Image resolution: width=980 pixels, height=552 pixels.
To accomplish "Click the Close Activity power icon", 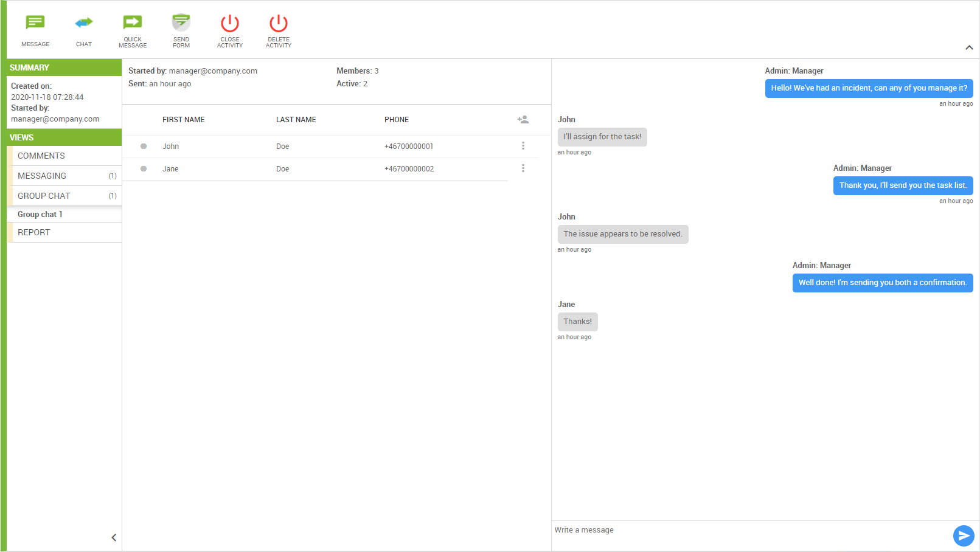I will 230,23.
